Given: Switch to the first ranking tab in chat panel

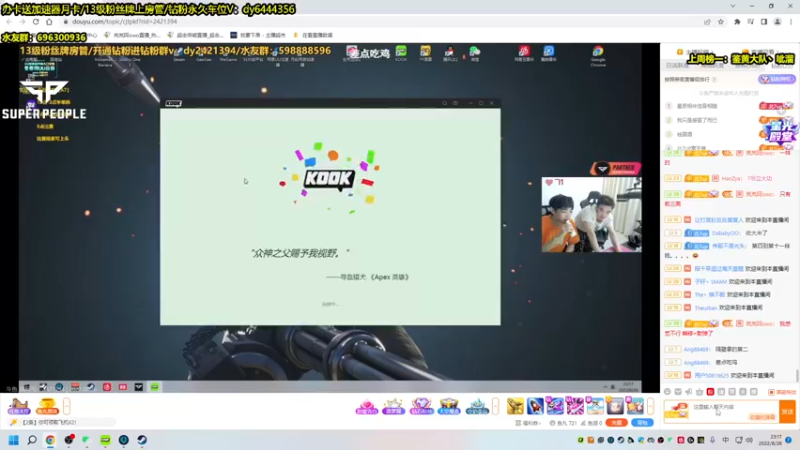Looking at the screenshot, I should (677, 66).
